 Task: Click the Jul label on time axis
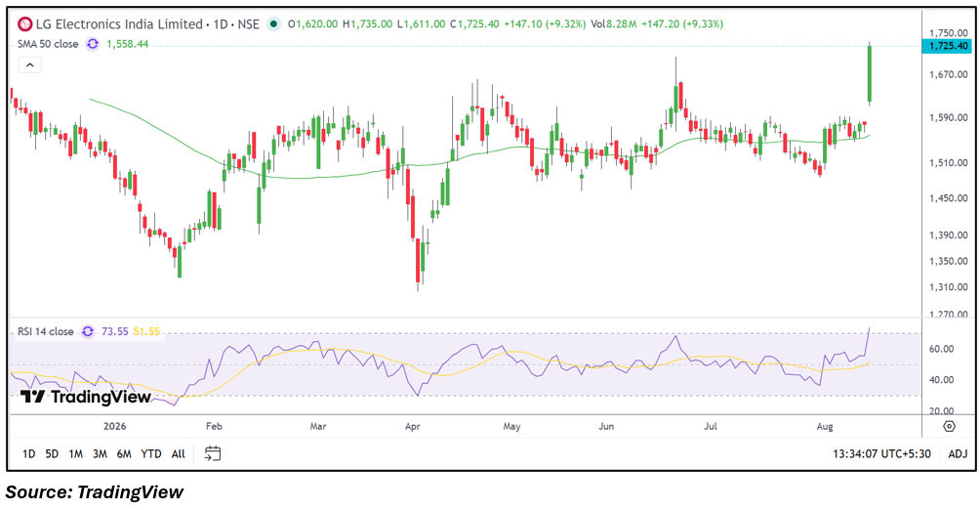point(711,426)
